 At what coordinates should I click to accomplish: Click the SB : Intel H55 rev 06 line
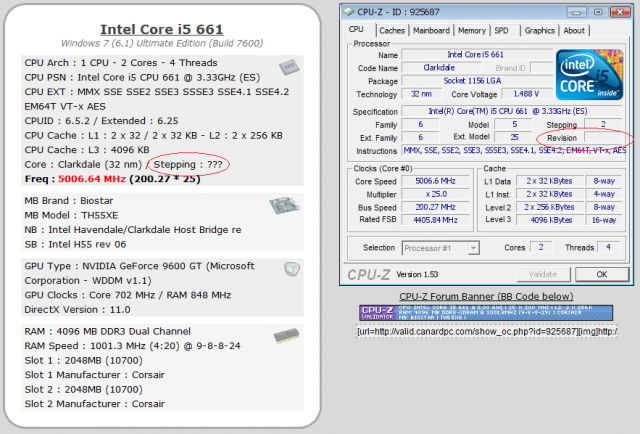tap(75, 244)
